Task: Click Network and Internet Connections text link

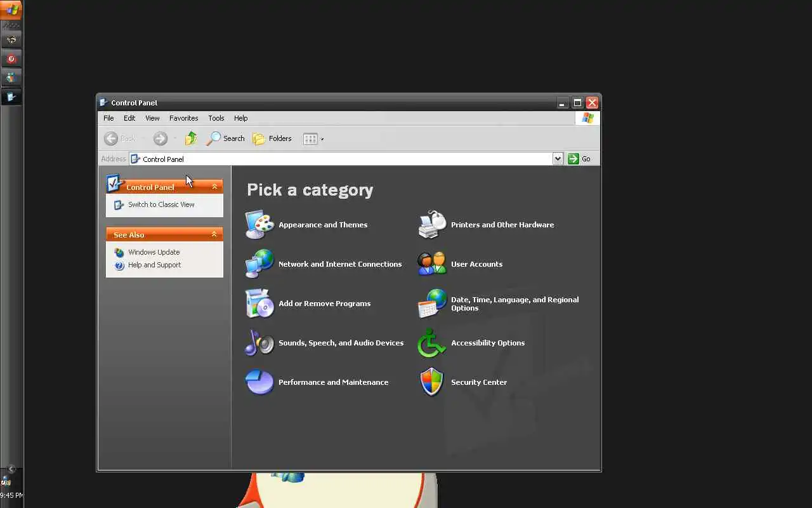Action: [340, 264]
